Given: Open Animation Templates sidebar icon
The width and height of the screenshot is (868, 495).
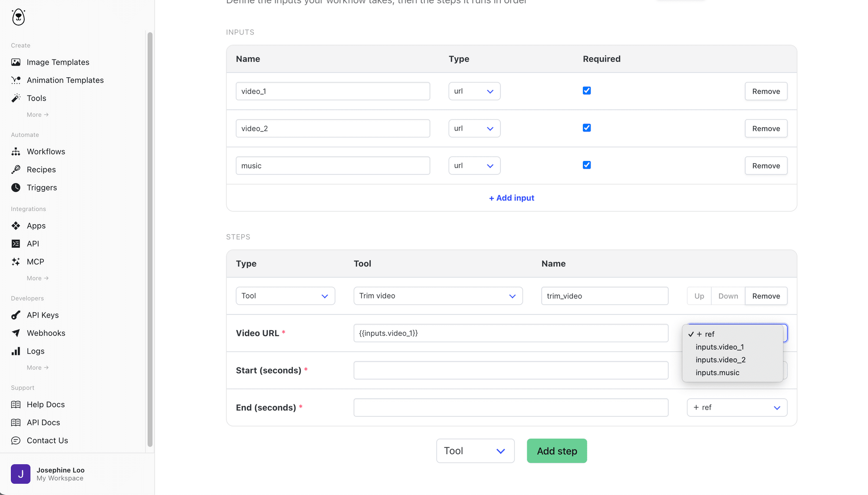Looking at the screenshot, I should pyautogui.click(x=16, y=80).
